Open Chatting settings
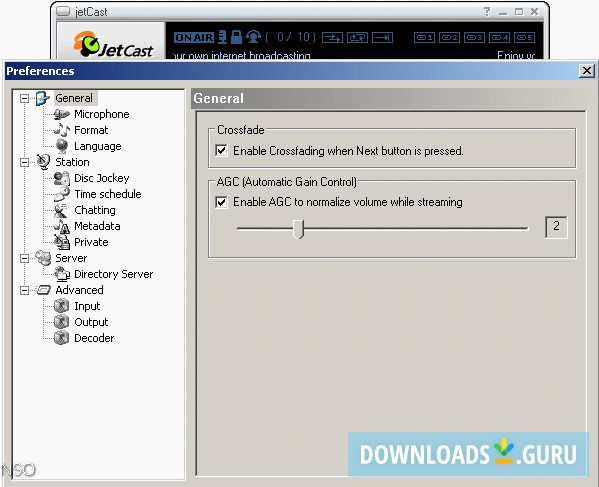The height and width of the screenshot is (487, 599). pos(95,210)
